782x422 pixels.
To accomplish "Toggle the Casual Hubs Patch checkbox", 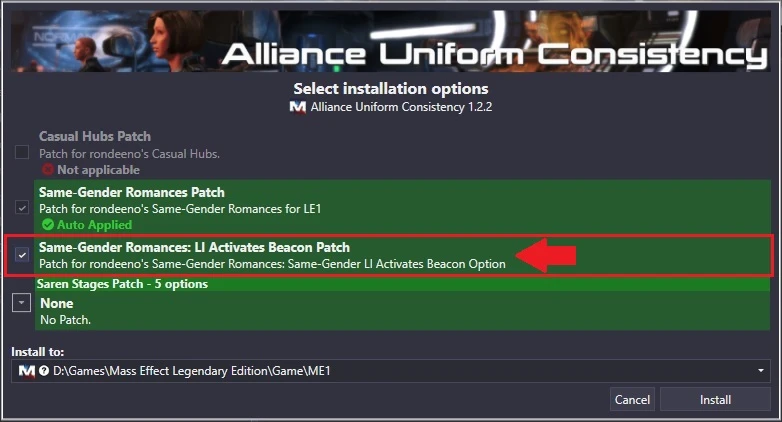I will point(21,152).
